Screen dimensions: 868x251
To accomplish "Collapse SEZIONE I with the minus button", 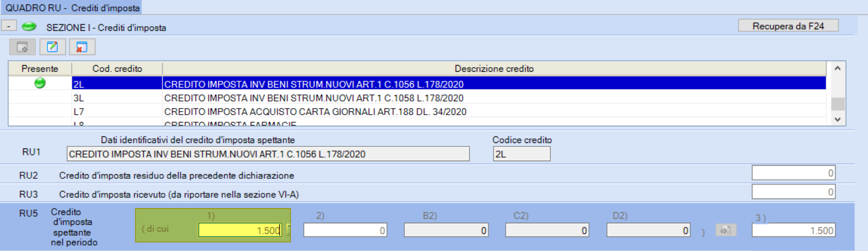I will [x=9, y=26].
